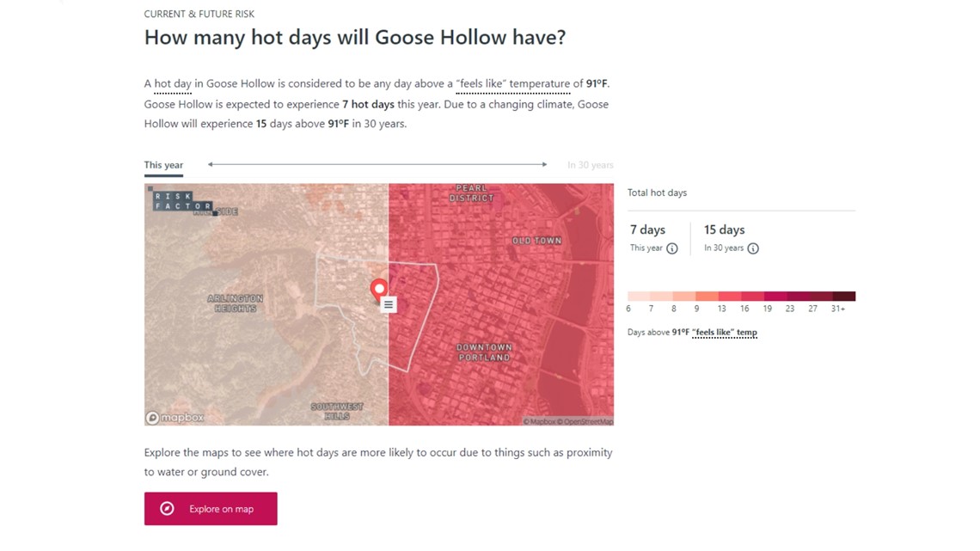Open info icon next to In 30 years
Screen dimensions: 980x551
tap(753, 248)
